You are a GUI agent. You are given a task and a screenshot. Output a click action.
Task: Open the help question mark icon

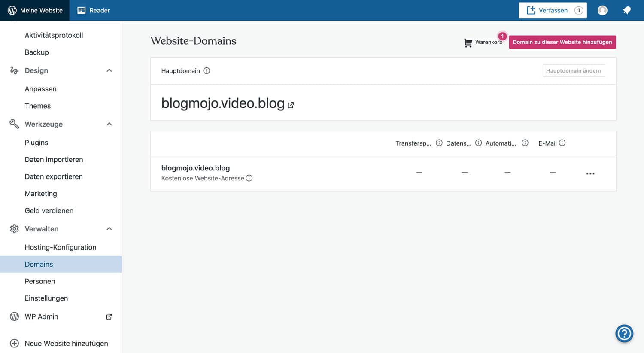624,333
